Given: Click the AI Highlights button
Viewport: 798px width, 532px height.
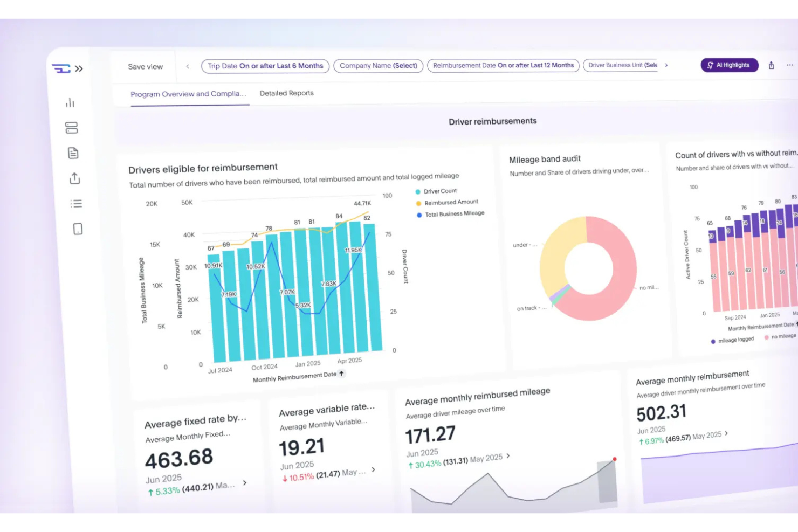Looking at the screenshot, I should (729, 65).
